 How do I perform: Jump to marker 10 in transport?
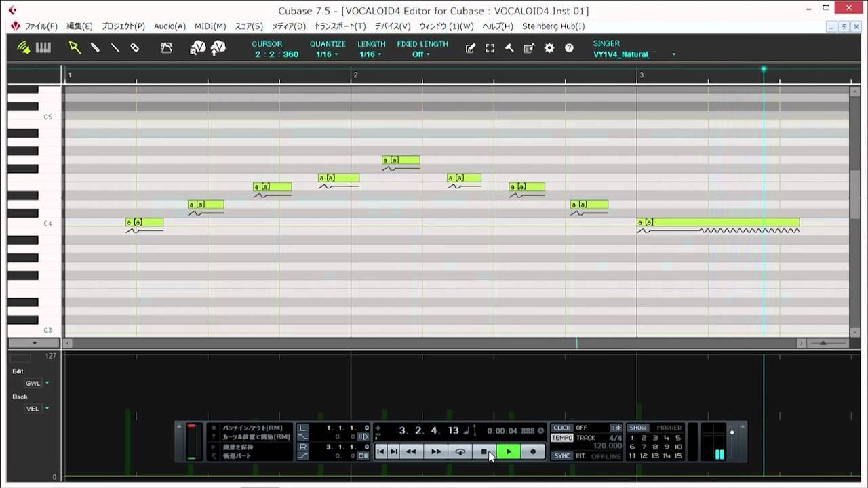click(x=678, y=447)
